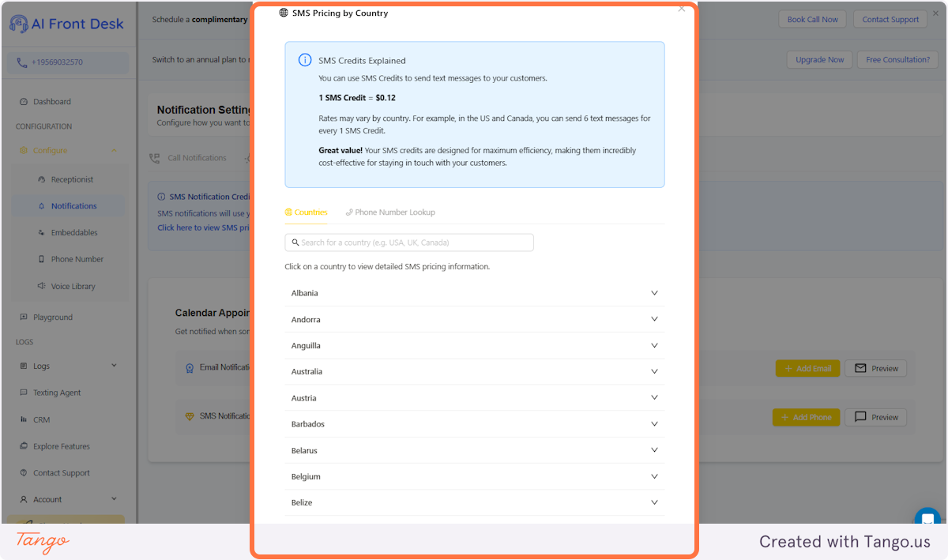This screenshot has height=560, width=948.
Task: Click the Add Email button
Action: 807,368
